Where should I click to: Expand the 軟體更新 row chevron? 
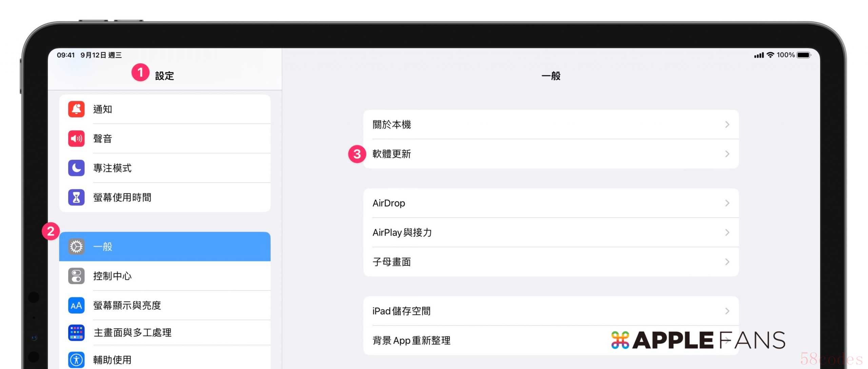[x=727, y=154]
